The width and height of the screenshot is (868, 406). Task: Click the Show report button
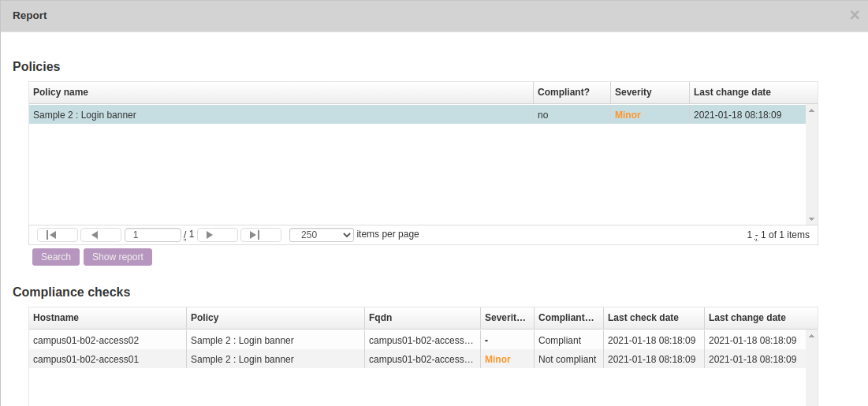point(117,257)
